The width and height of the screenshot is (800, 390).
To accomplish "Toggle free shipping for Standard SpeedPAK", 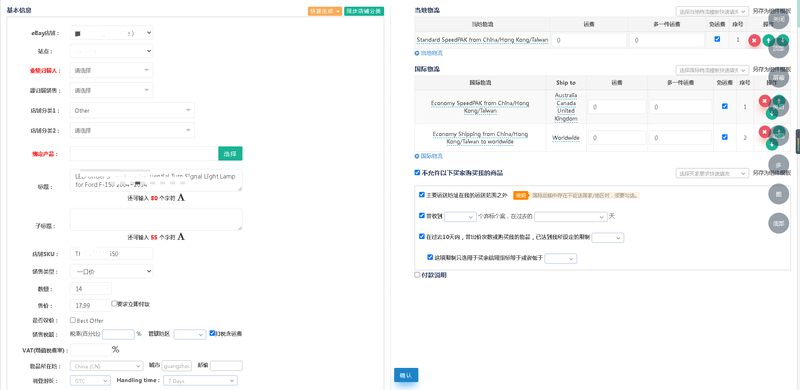I will point(717,39).
